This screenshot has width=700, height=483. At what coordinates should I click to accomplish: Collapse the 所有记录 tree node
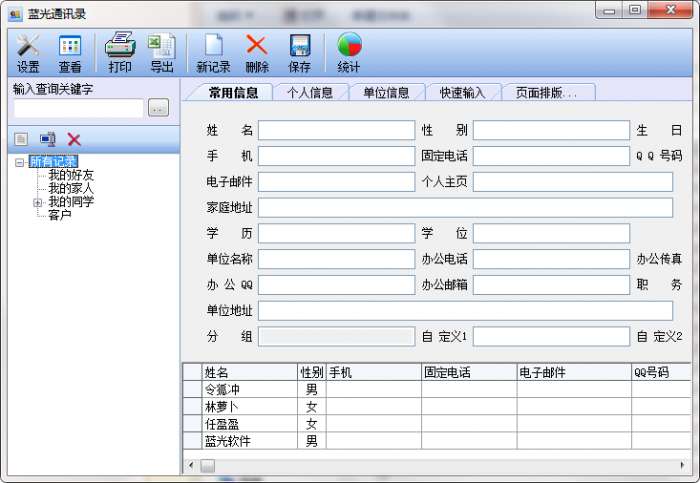coord(19,162)
